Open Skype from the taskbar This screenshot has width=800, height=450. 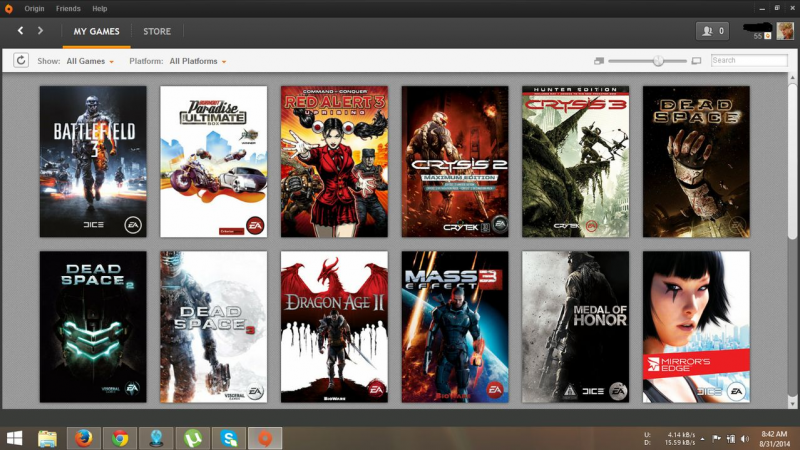229,438
